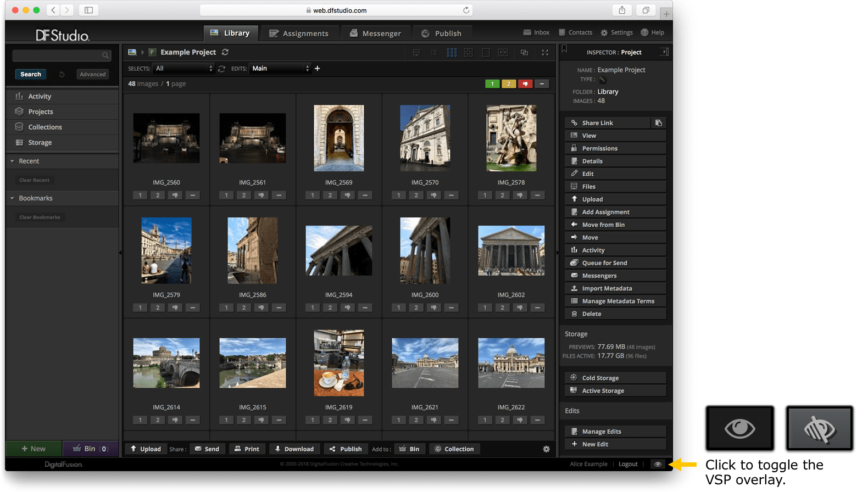Collapse Recent section
This screenshot has height=492, width=868.
(12, 161)
